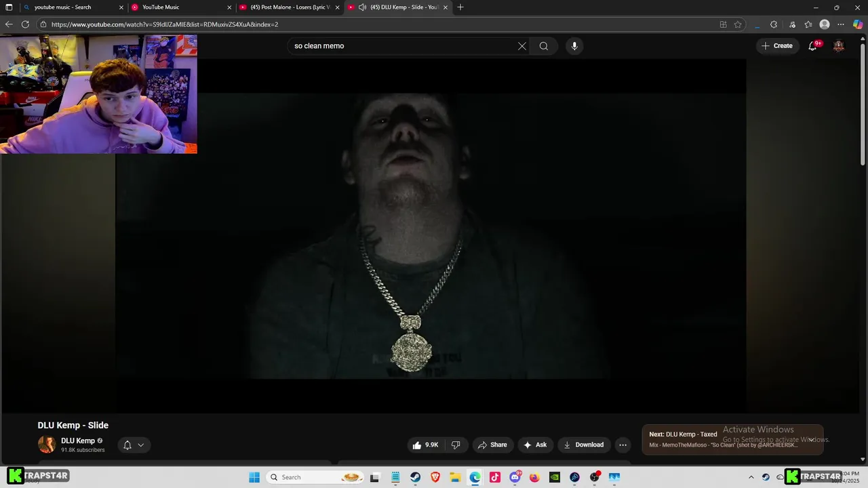The width and height of the screenshot is (868, 488).
Task: Dislike the video with thumbs down
Action: [x=456, y=445]
